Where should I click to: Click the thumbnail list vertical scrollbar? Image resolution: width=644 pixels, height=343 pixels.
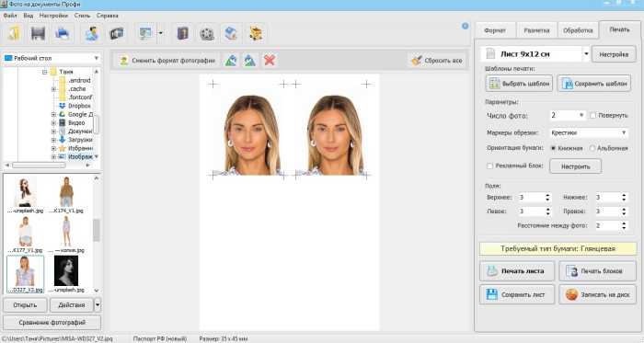click(97, 234)
